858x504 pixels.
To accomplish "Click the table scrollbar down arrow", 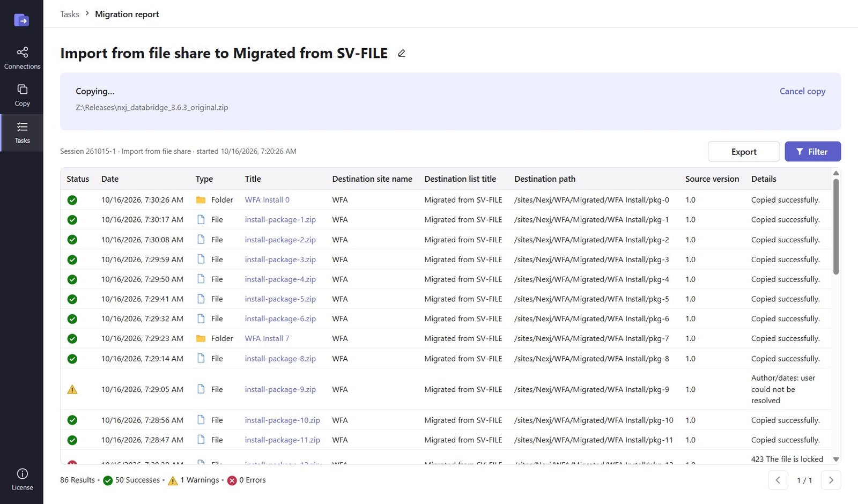I will click(x=836, y=459).
